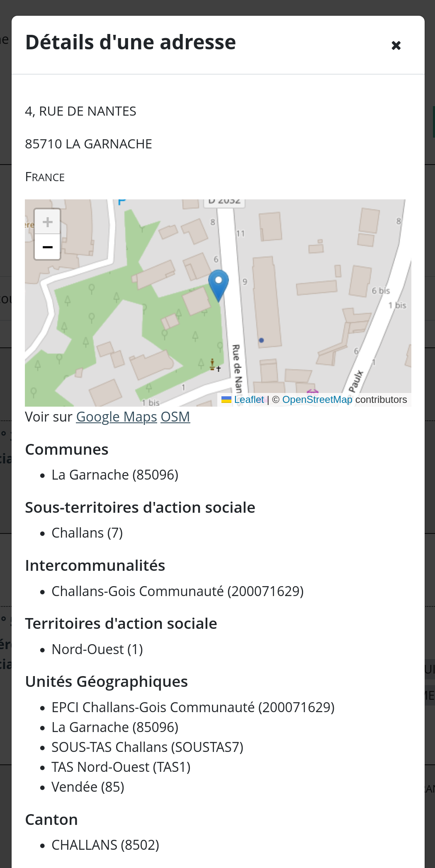Screen dimensions: 435x868
Task: Click the blue dot on the map
Action: (261, 340)
